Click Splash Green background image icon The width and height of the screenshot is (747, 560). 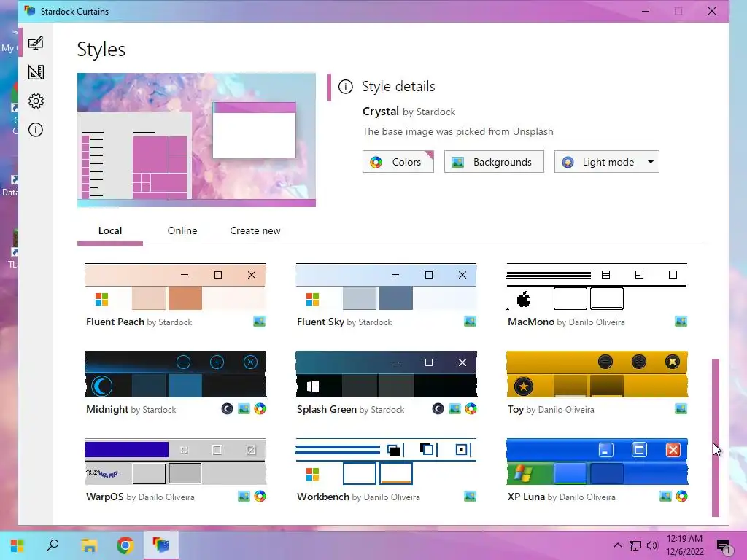[455, 409]
